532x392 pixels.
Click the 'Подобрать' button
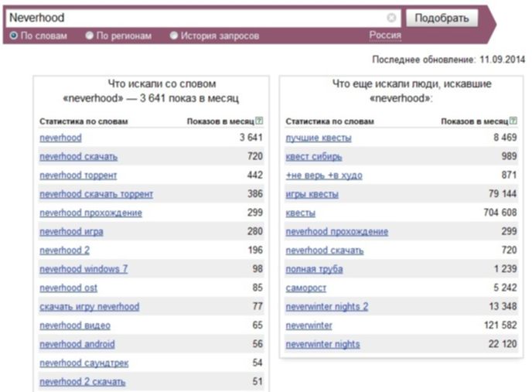(x=442, y=18)
